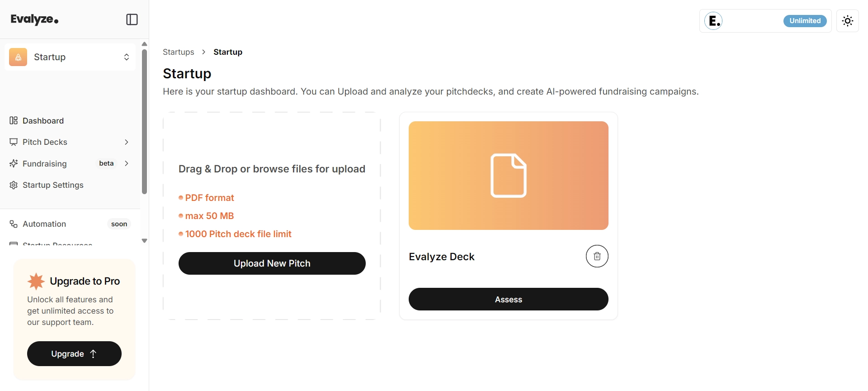Expand the Fundraising submenu chevron
Screen dimensions: 868x391
point(127,163)
